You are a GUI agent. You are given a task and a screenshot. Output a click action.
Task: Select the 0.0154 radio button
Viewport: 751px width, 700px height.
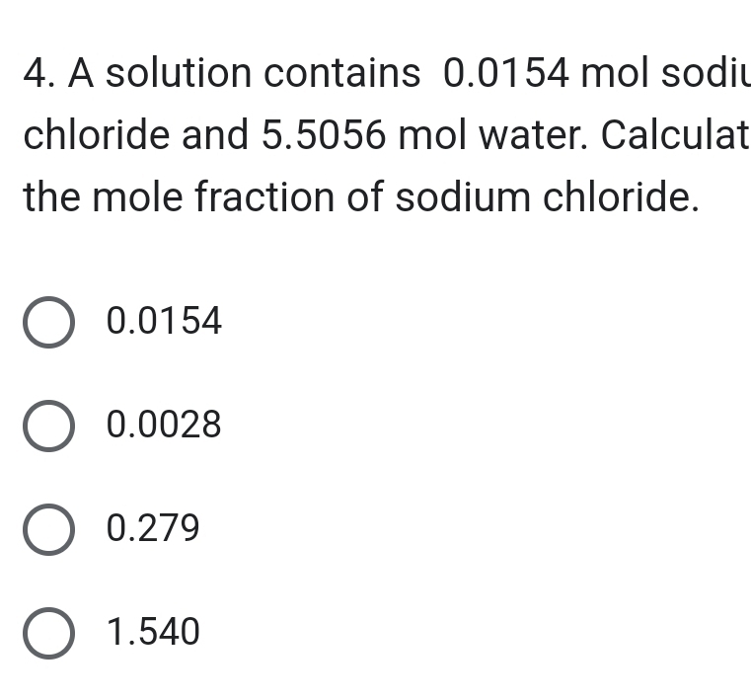(x=48, y=323)
